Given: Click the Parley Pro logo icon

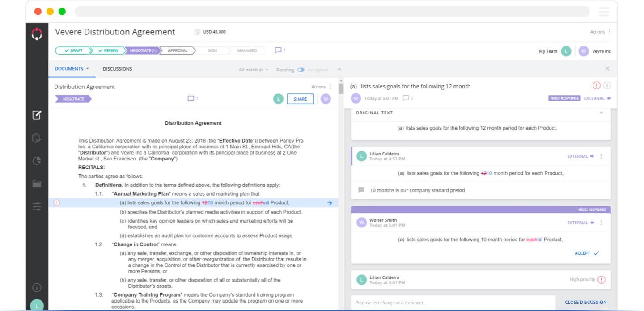Looking at the screenshot, I should point(37,34).
